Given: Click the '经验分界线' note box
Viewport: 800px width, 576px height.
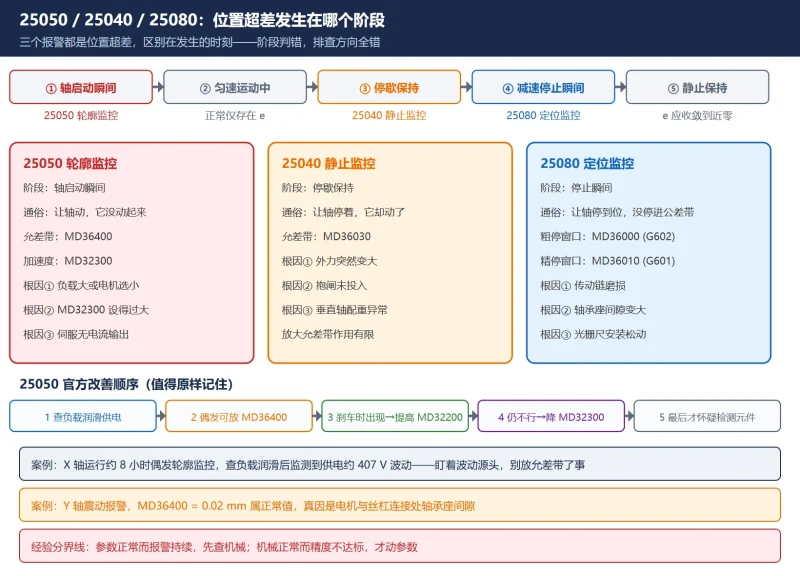Looking at the screenshot, I should point(400,546).
